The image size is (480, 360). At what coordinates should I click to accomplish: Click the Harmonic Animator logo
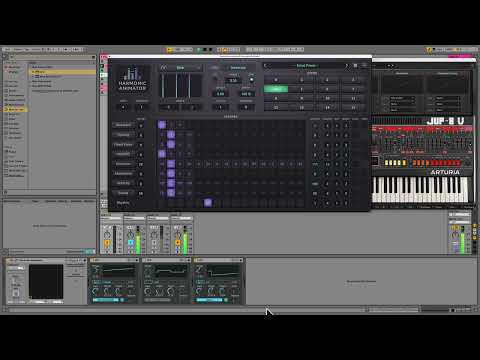(132, 79)
